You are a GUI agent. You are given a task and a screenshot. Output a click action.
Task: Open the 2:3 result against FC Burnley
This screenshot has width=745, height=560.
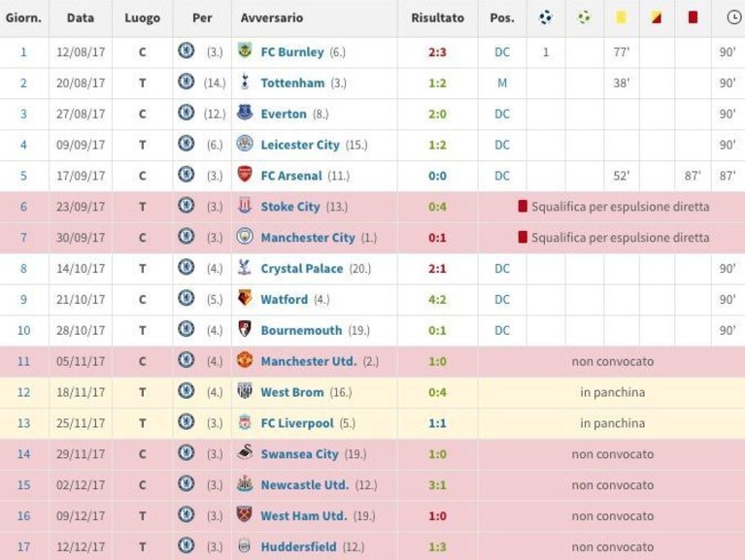tap(437, 52)
